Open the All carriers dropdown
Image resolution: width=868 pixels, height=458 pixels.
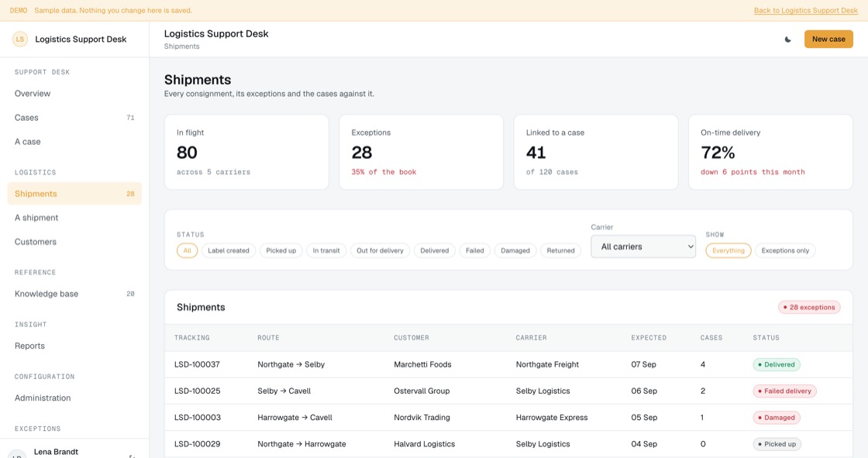click(x=642, y=246)
